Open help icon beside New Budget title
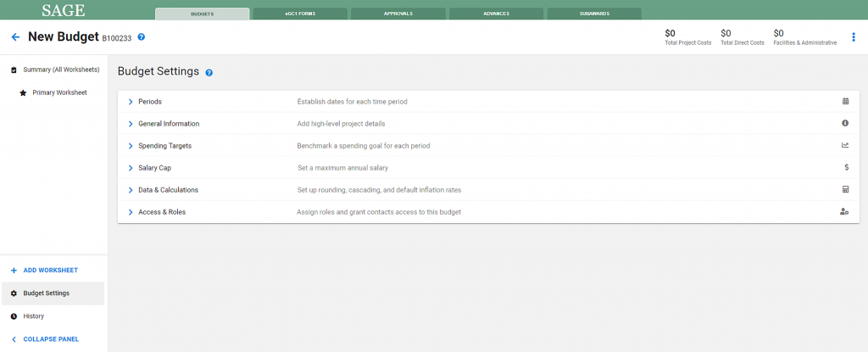Image resolution: width=868 pixels, height=352 pixels. click(142, 37)
